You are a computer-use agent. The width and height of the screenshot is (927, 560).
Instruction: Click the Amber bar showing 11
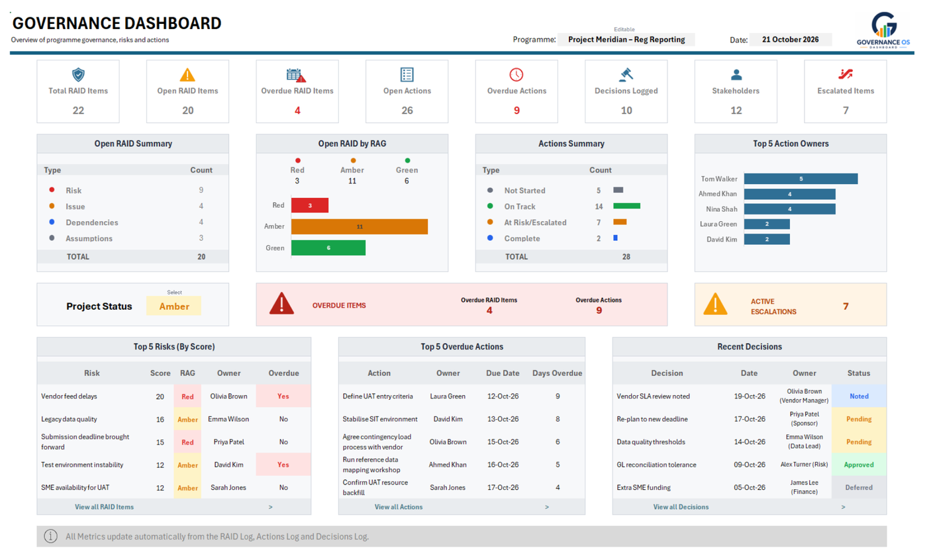[x=360, y=226]
